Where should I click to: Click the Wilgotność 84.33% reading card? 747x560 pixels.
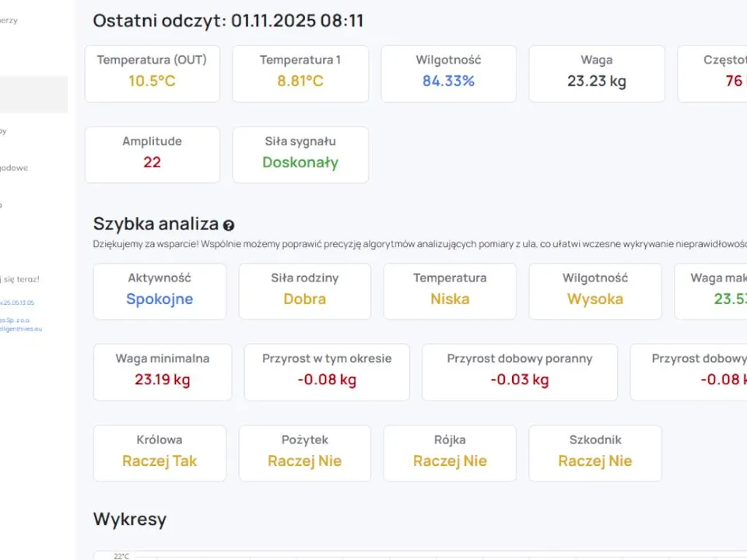point(448,73)
